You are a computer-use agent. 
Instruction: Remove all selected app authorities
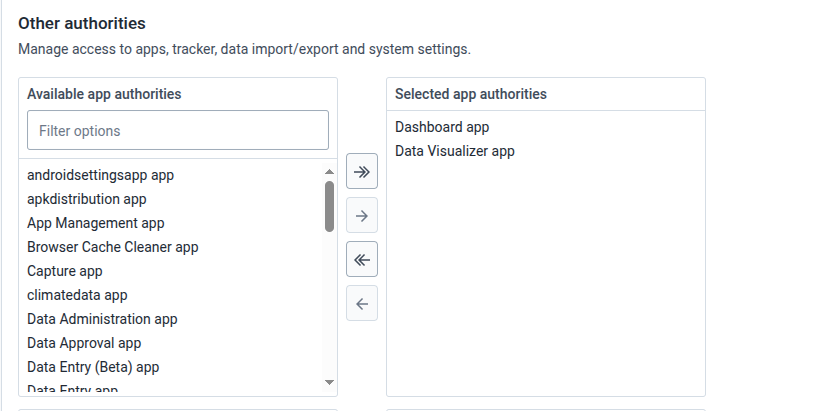pos(361,259)
